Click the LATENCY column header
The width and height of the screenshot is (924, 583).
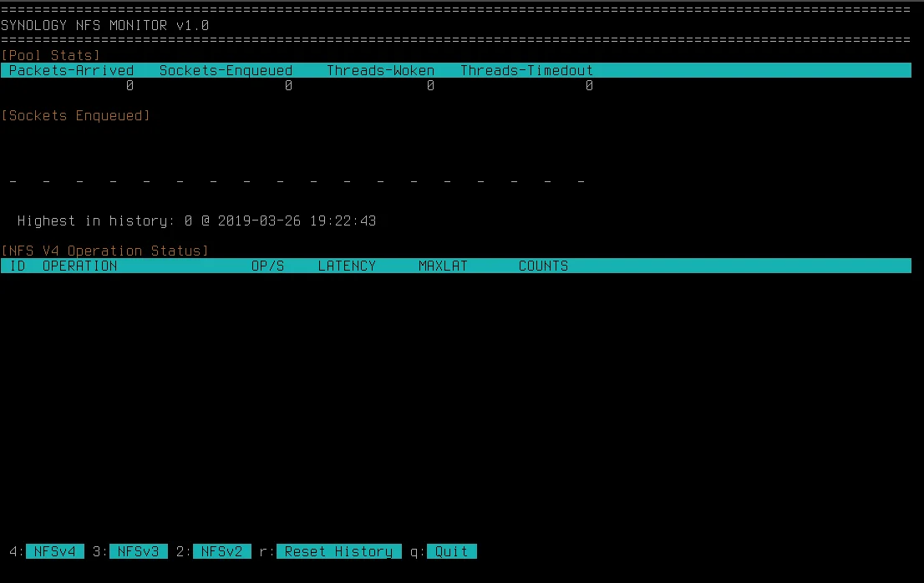347,266
